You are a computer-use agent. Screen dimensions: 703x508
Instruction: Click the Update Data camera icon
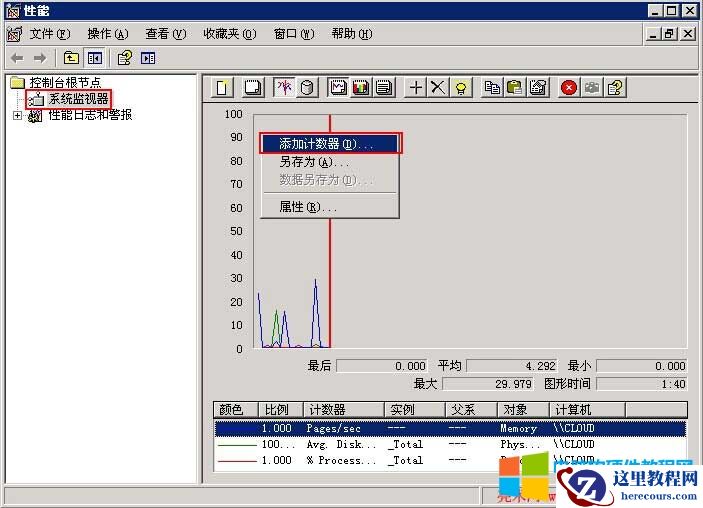point(592,87)
